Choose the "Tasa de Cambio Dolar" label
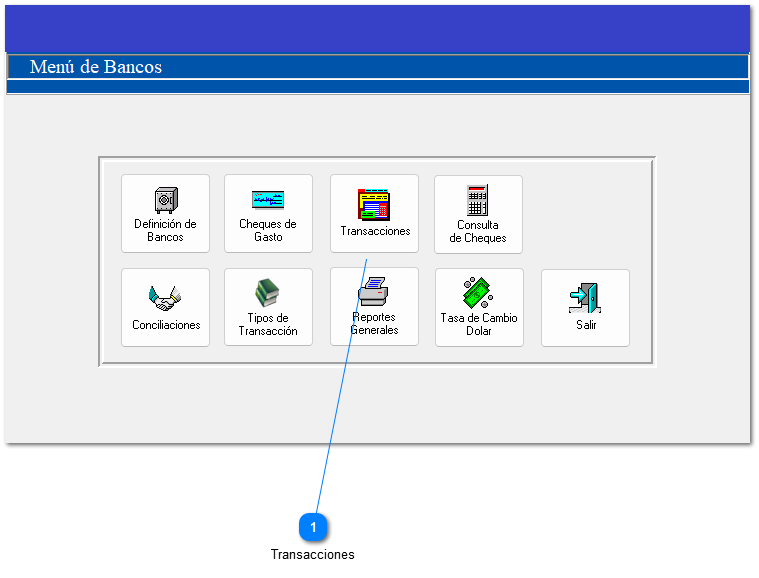The height and width of the screenshot is (578, 759). (479, 325)
